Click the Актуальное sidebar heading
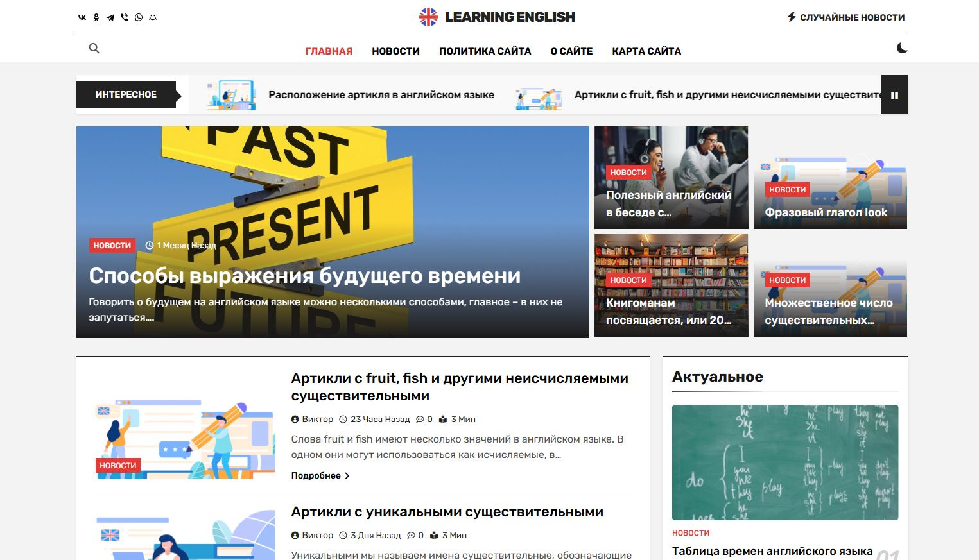The image size is (979, 560). coord(718,377)
